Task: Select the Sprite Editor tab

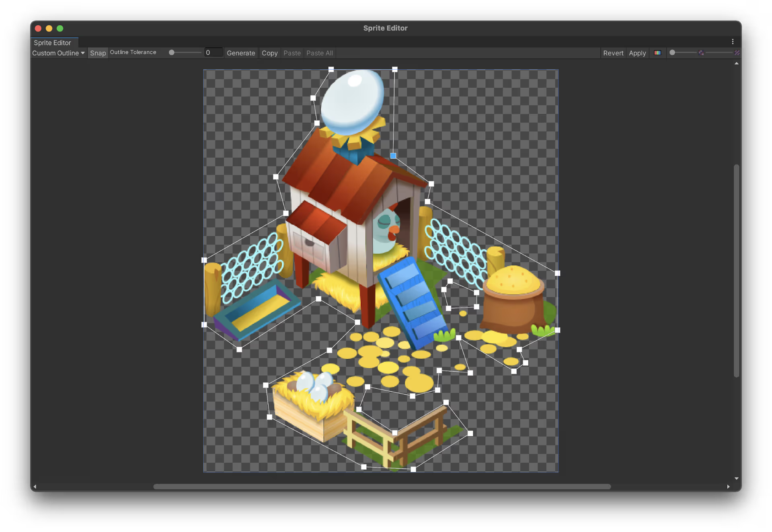Action: click(53, 43)
